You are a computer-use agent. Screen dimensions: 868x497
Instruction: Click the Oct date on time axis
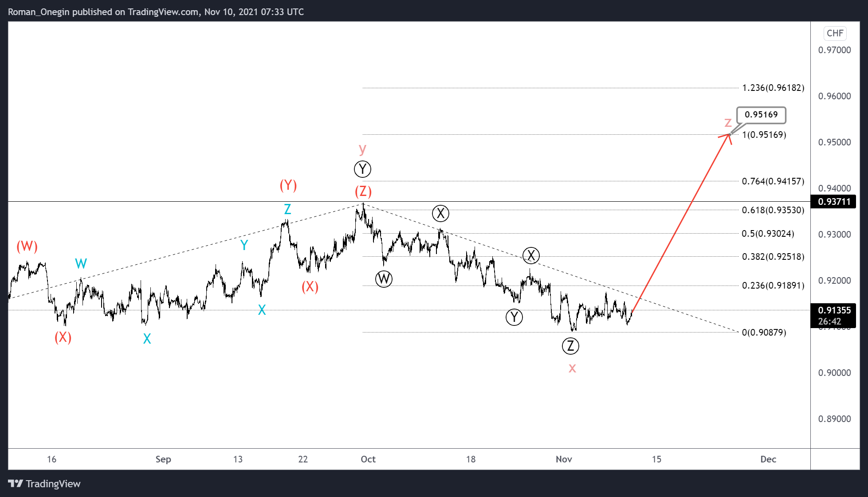(368, 459)
